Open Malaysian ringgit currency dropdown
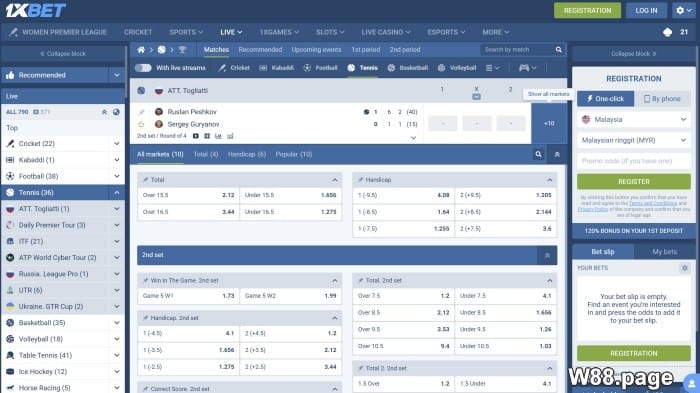 coord(633,140)
